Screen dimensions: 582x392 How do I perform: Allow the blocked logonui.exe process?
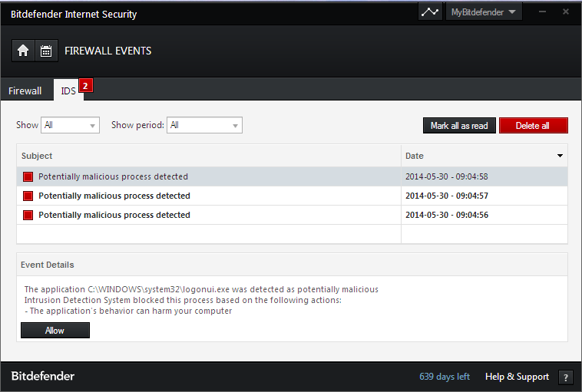[55, 331]
